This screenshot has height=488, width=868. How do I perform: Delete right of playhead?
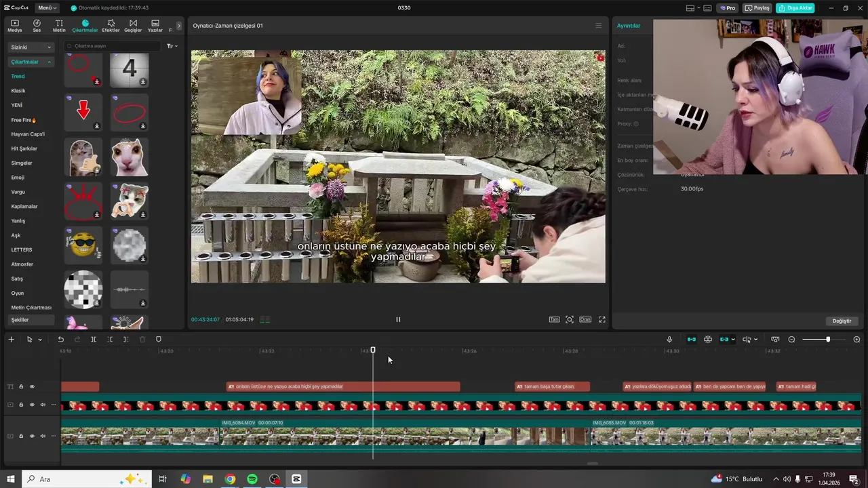click(126, 340)
